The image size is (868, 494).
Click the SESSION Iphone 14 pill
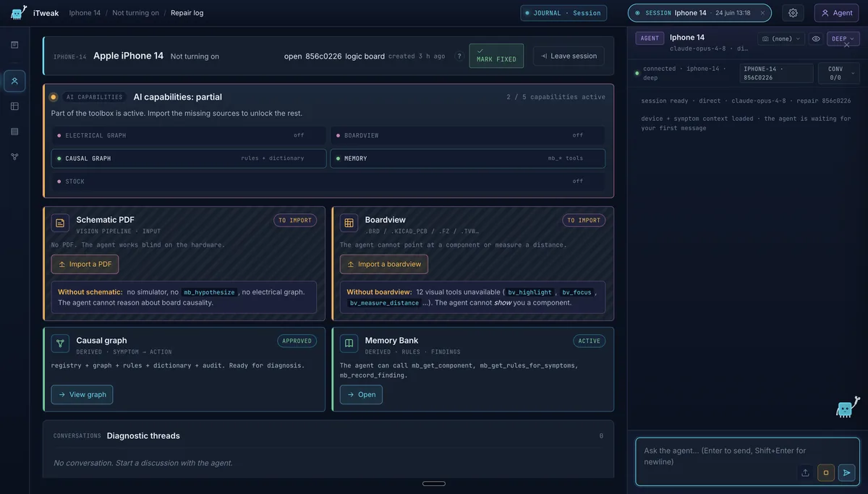[699, 13]
